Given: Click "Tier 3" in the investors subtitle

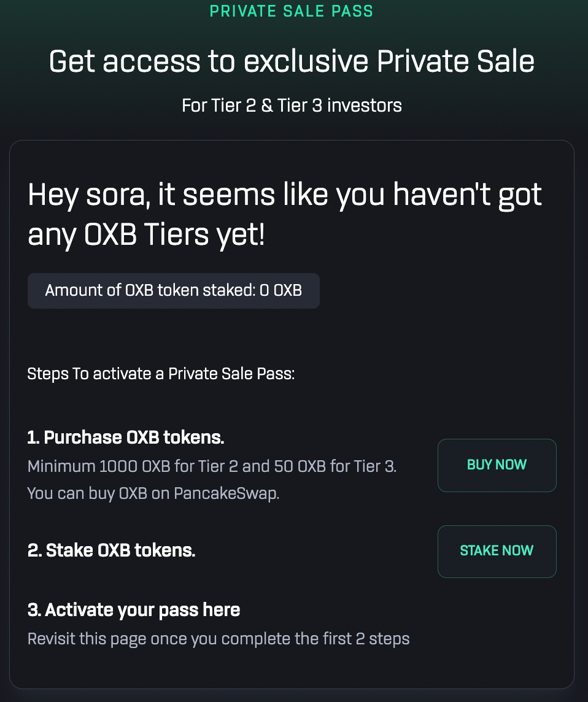Looking at the screenshot, I should coord(299,106).
